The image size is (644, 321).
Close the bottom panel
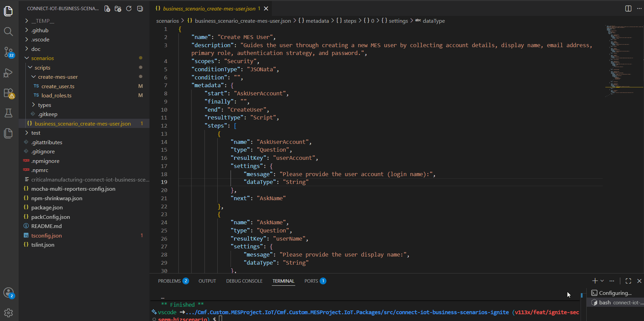click(639, 281)
